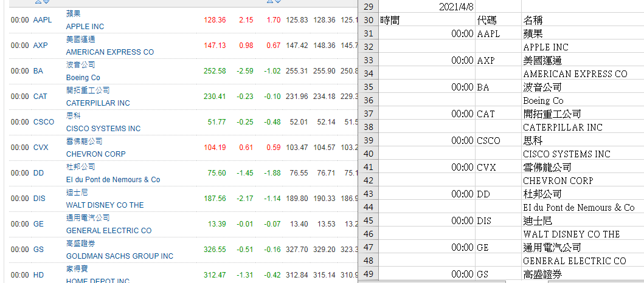
Task: Open the 波音公司 link in the web stock table
Action: click(80, 65)
